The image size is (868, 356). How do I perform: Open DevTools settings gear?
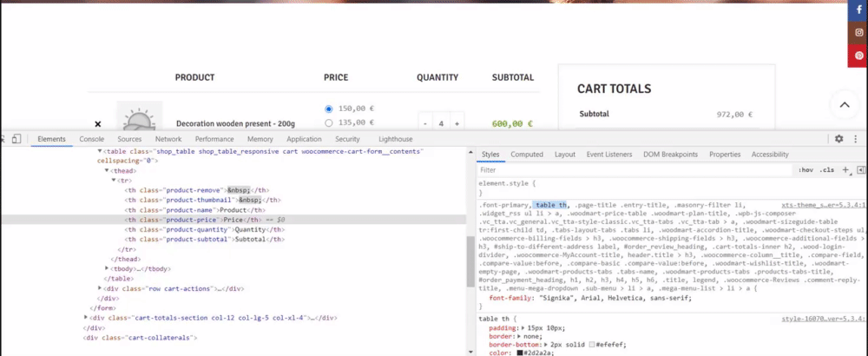[x=838, y=139]
